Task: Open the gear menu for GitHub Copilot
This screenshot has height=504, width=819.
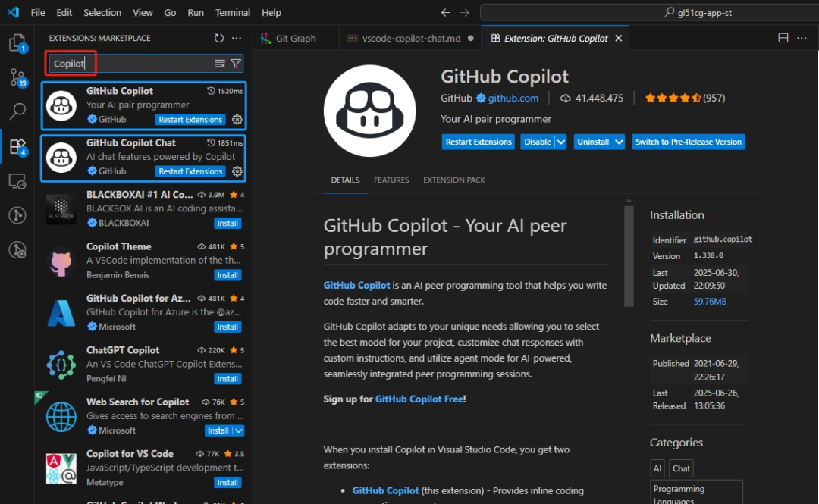Action: tap(237, 120)
